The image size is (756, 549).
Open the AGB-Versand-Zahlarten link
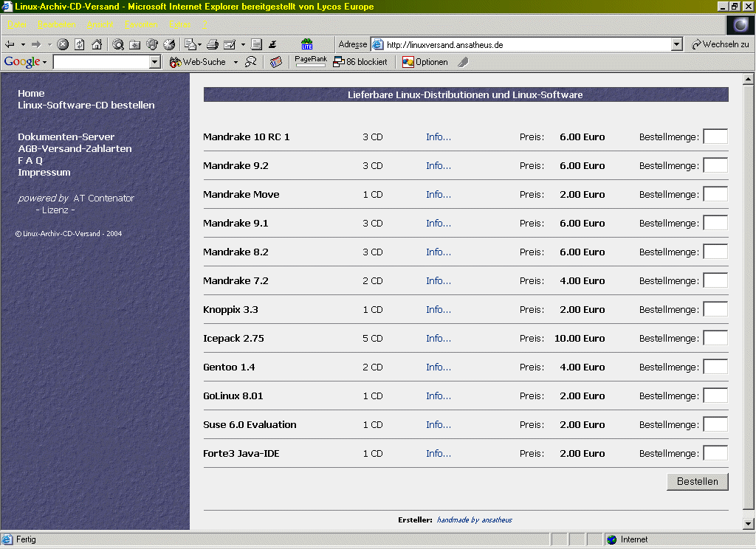75,148
